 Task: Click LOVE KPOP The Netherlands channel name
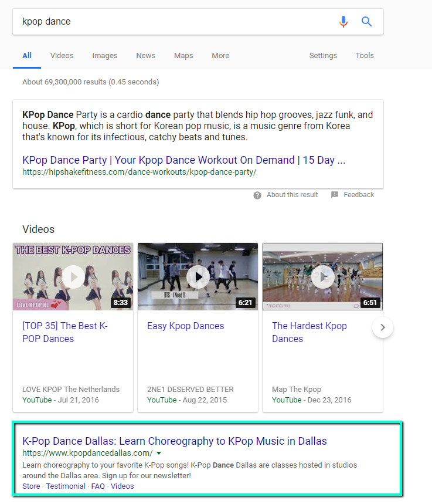pos(71,390)
